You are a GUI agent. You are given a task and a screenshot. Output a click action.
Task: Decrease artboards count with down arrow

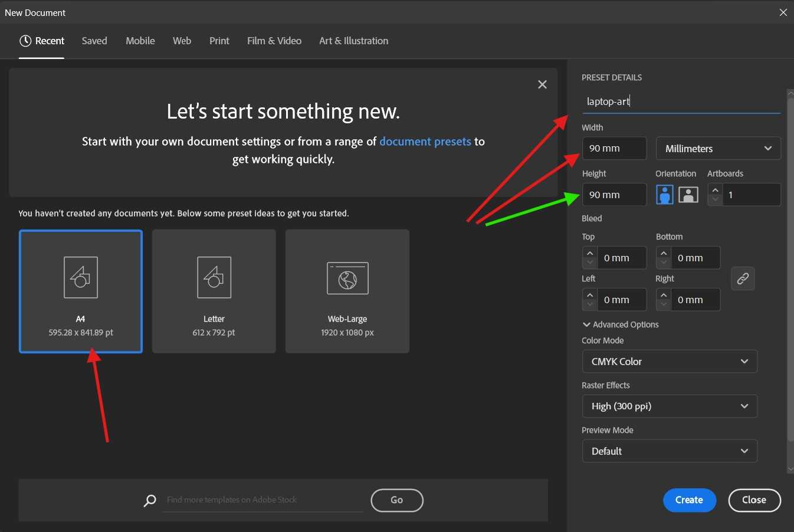(x=715, y=200)
